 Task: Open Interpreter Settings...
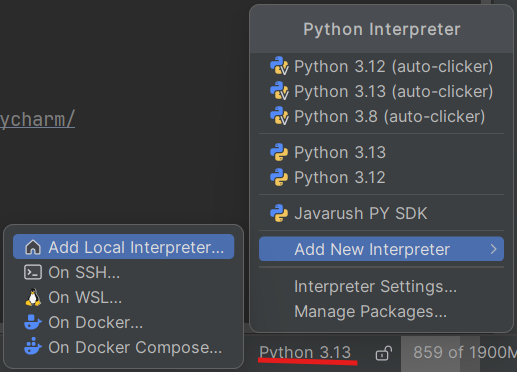tap(381, 286)
